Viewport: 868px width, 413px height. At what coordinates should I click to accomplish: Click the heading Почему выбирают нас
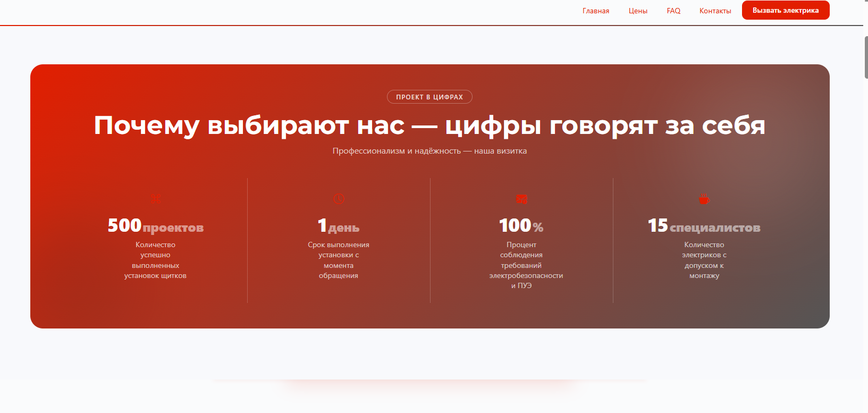click(429, 125)
